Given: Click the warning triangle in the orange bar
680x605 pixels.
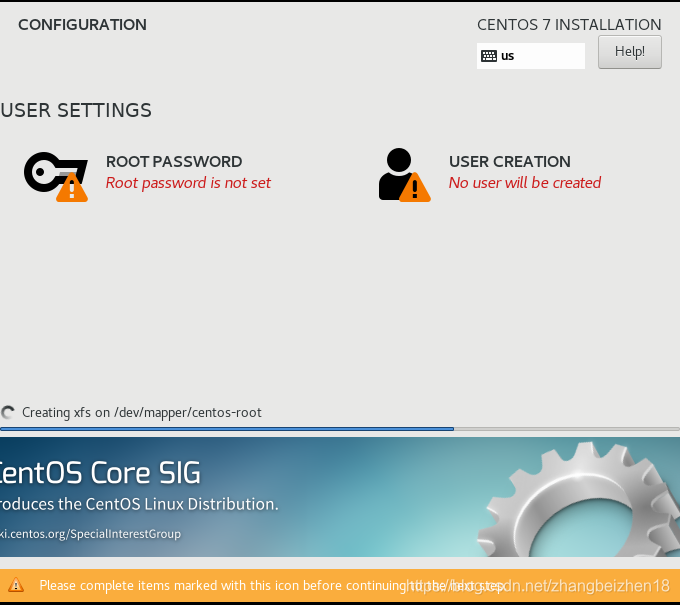Looking at the screenshot, I should coord(16,585).
